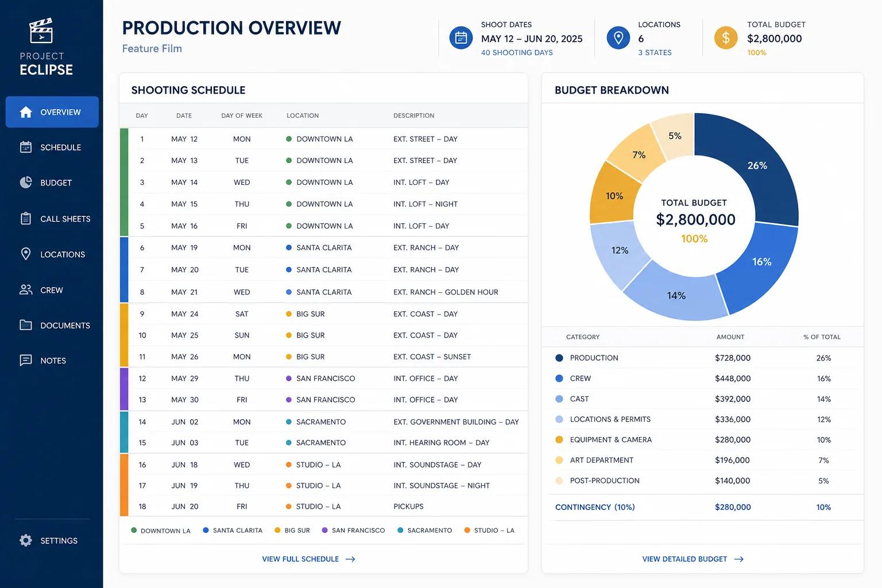This screenshot has width=882, height=588.
Task: Click the Overview home icon
Action: [26, 112]
